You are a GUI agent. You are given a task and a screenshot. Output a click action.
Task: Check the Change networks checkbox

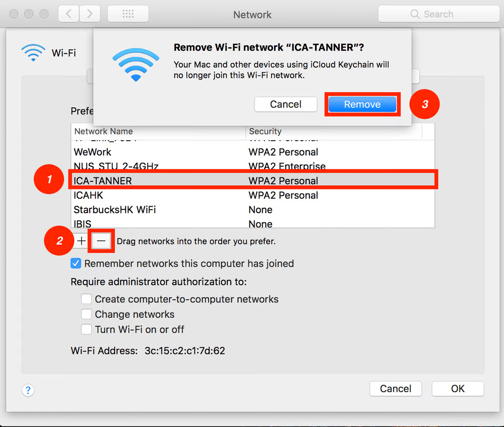click(86, 314)
